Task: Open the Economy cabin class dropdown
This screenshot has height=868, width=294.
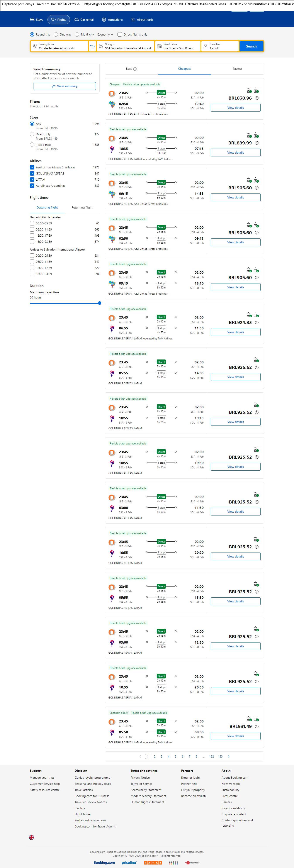Action: [105, 34]
